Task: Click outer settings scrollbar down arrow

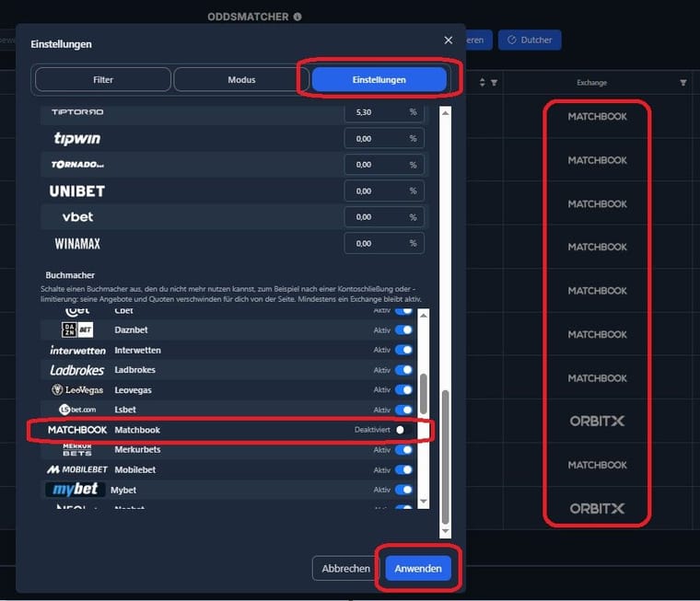Action: pyautogui.click(x=445, y=531)
